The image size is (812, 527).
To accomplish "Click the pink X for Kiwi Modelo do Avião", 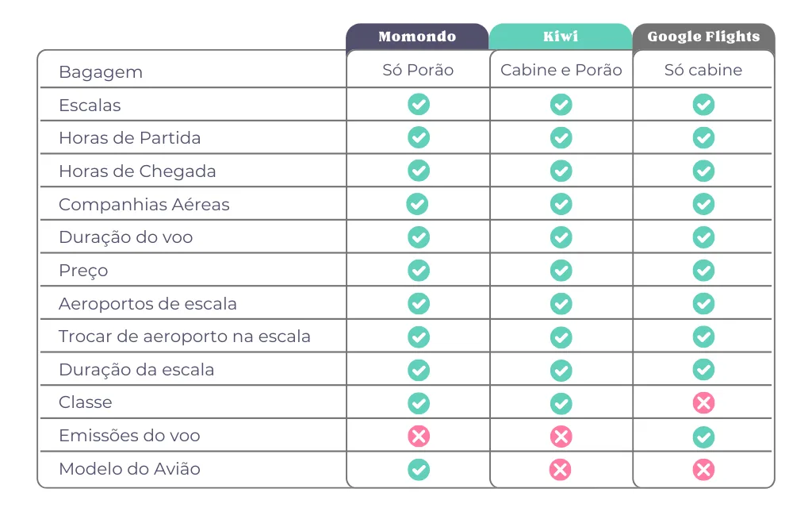I will tap(561, 469).
